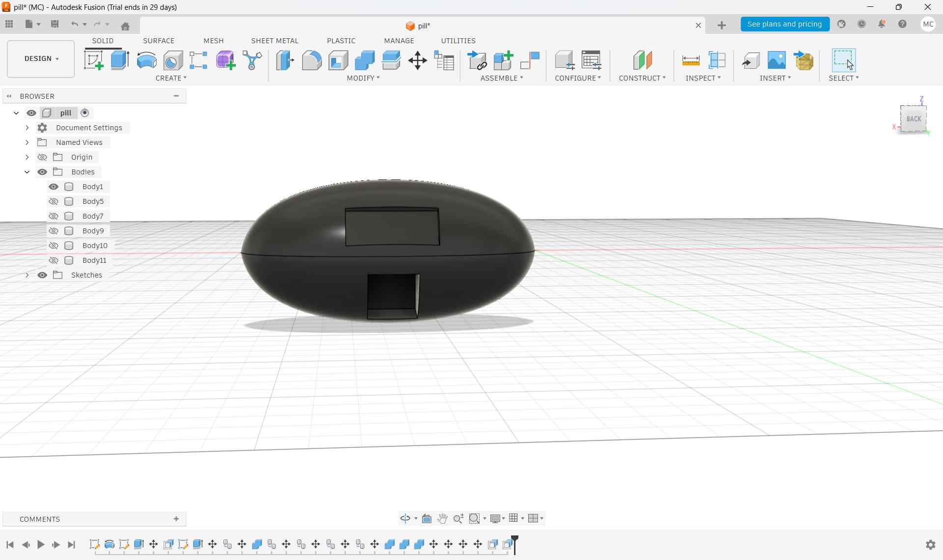Toggle visibility of Body11
This screenshot has height=560, width=943.
click(x=54, y=260)
